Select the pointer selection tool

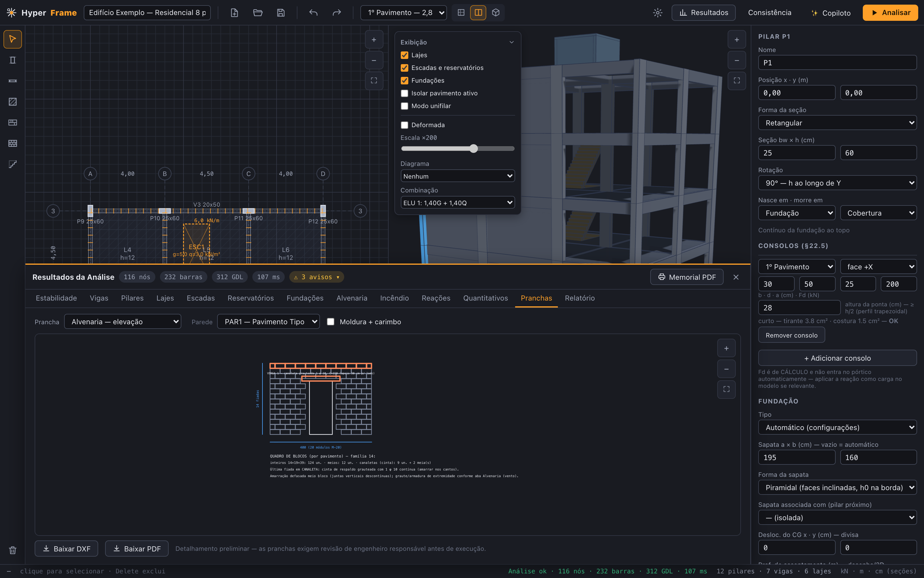pos(13,39)
